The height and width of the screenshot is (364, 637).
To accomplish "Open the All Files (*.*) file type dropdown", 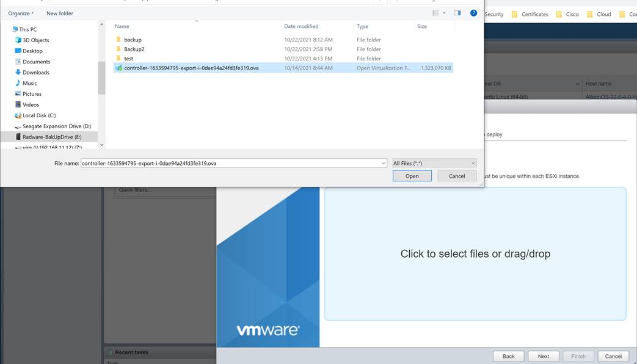I will pos(434,162).
